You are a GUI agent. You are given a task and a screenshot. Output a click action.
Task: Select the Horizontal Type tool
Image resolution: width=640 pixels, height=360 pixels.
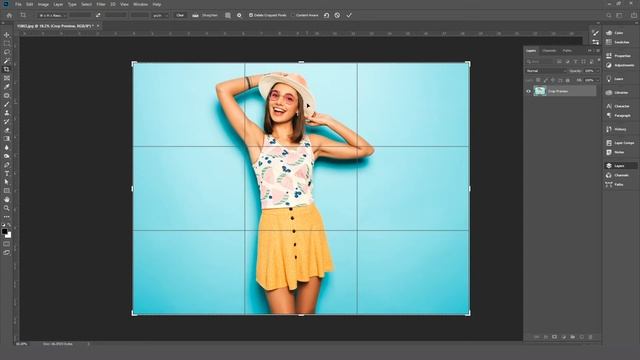(x=7, y=173)
